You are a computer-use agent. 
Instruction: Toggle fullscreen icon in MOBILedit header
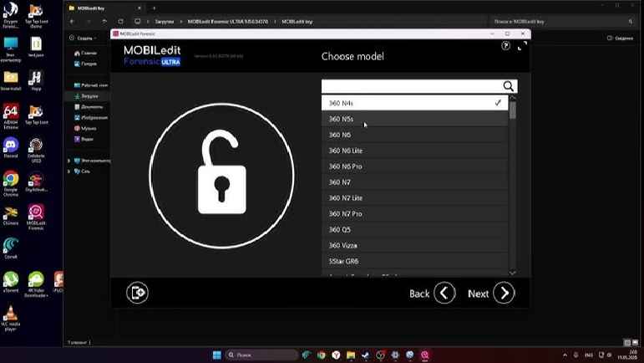[x=522, y=46]
